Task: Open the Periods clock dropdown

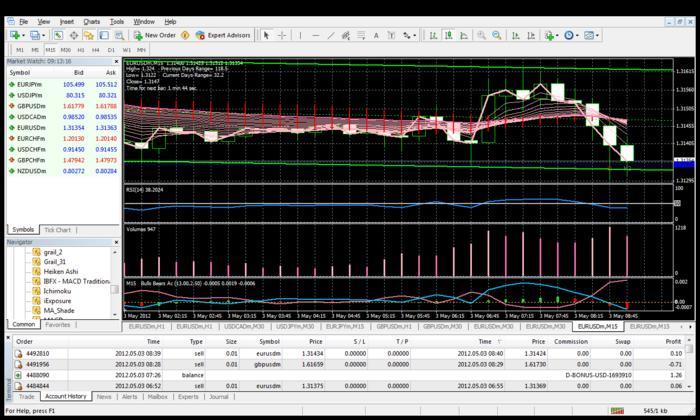Action: [571, 35]
